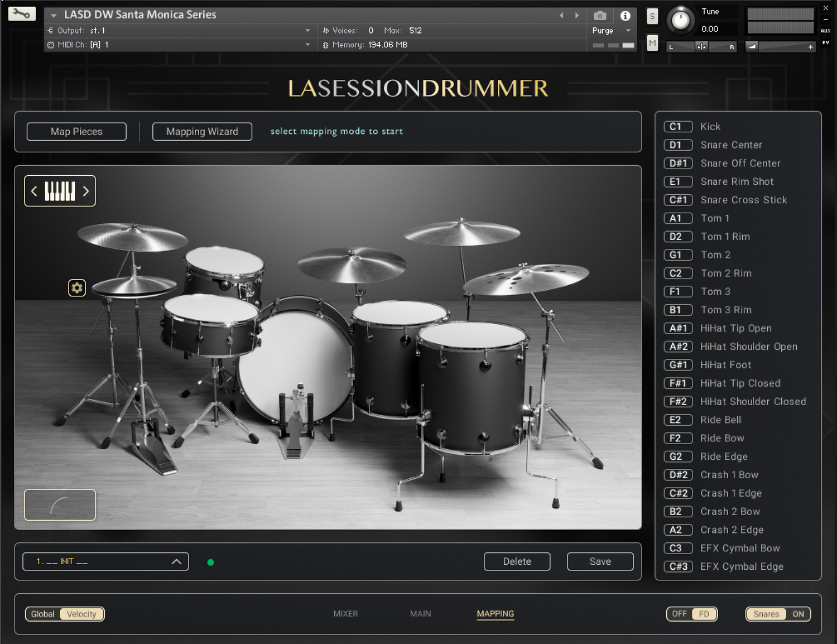Toggle the Snares ON switch

click(x=778, y=614)
